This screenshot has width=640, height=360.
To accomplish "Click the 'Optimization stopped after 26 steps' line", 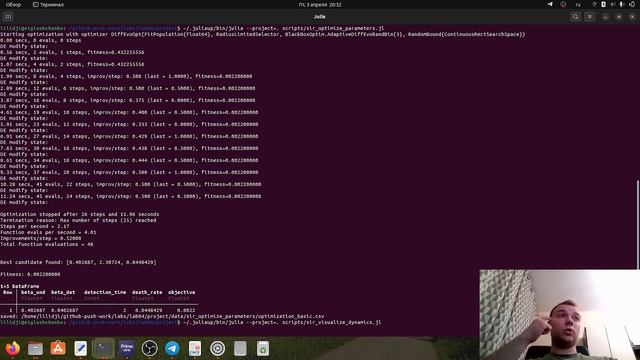I will [x=80, y=214].
